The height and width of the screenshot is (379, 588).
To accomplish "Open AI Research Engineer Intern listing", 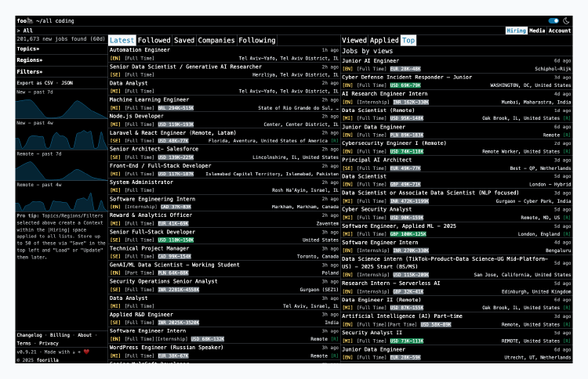I will point(385,94).
